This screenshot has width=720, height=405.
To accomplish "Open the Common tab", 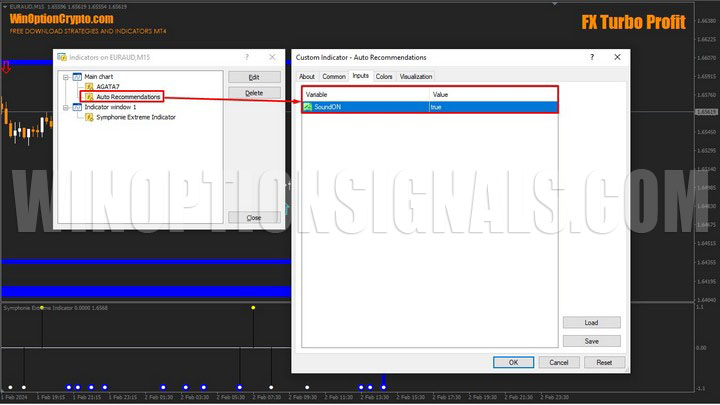I will [334, 76].
